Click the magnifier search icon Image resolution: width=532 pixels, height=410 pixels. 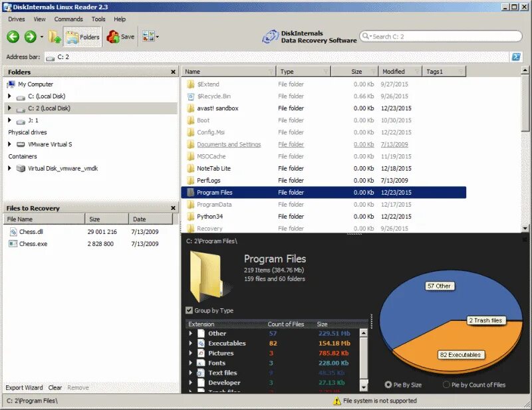(x=366, y=36)
